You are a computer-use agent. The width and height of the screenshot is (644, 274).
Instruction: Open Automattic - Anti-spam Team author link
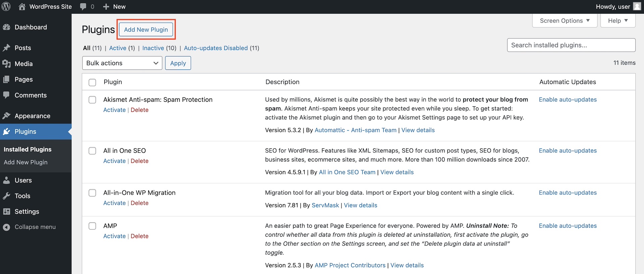click(356, 130)
